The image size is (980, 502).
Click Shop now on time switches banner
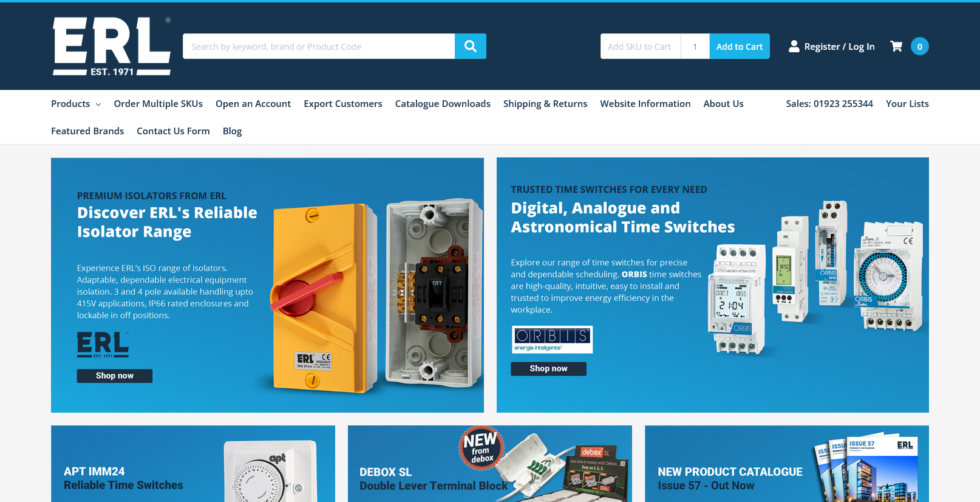(x=548, y=368)
